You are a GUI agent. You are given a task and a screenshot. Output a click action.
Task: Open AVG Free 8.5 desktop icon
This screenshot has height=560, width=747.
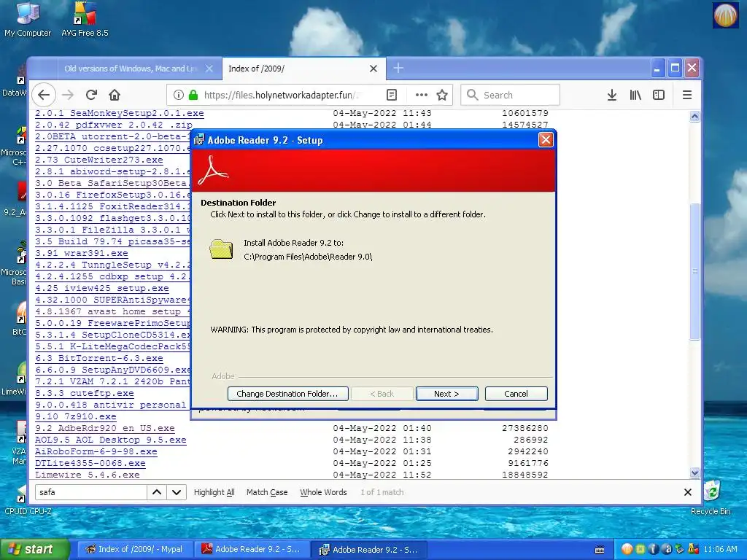pyautogui.click(x=85, y=20)
